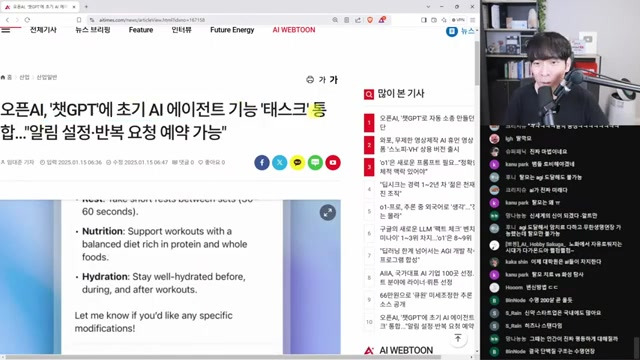Close the current aitimes browser tab
This screenshot has width=640, height=360.
74,7
